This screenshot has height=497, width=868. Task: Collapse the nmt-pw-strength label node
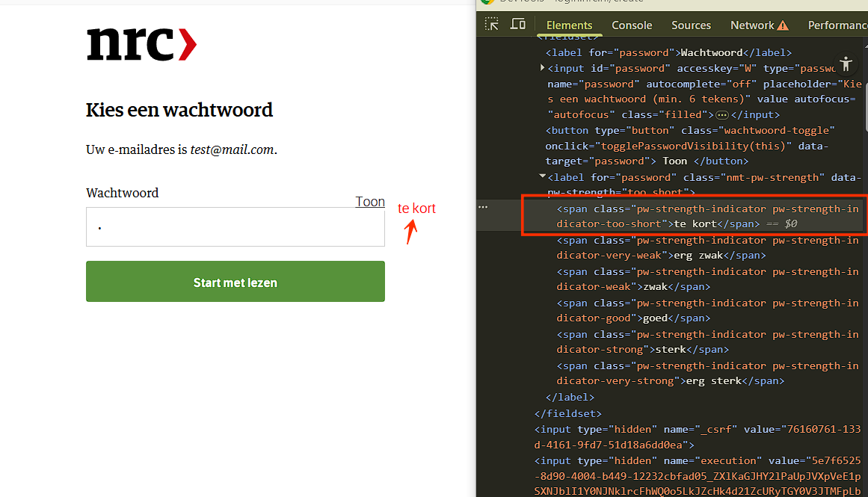(543, 177)
